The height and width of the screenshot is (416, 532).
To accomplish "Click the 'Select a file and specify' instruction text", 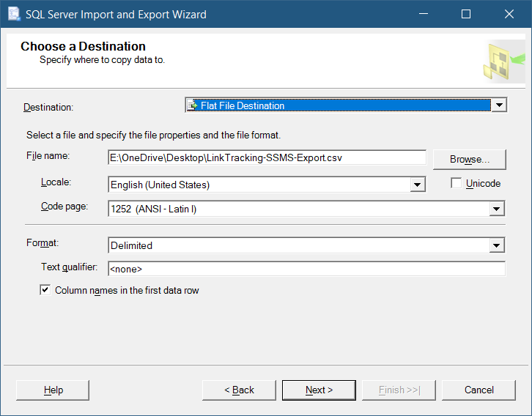I will (x=153, y=135).
